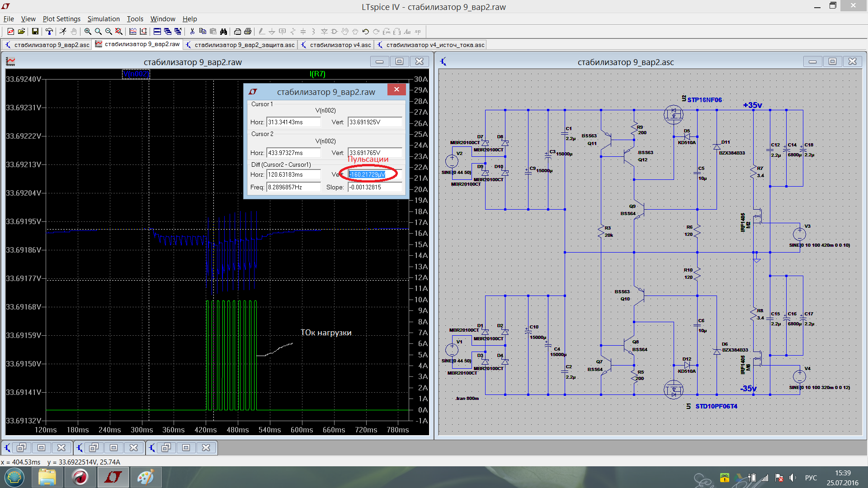Close the cursor readout dialog
Viewport: 868px width, 488px height.
pos(396,89)
